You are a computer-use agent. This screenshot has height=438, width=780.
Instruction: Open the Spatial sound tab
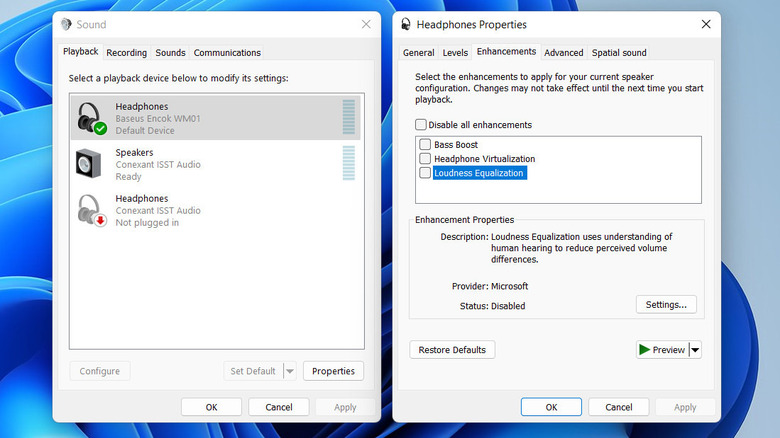pyautogui.click(x=619, y=53)
